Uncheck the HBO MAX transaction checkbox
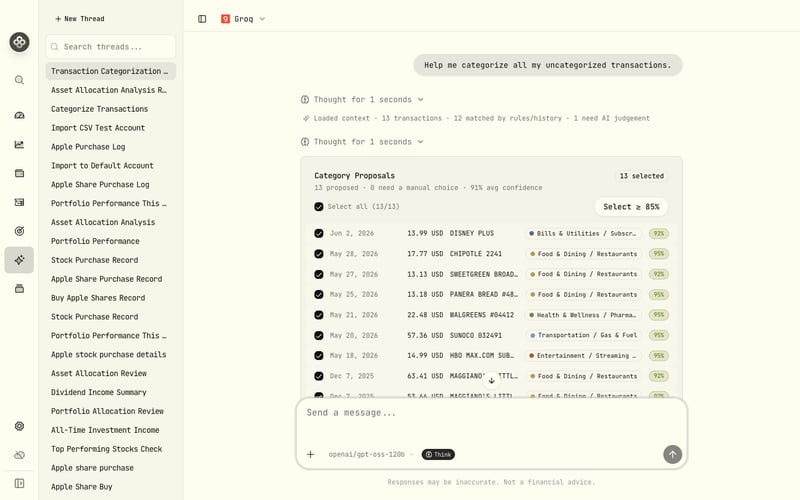This screenshot has height=500, width=800. [319, 356]
